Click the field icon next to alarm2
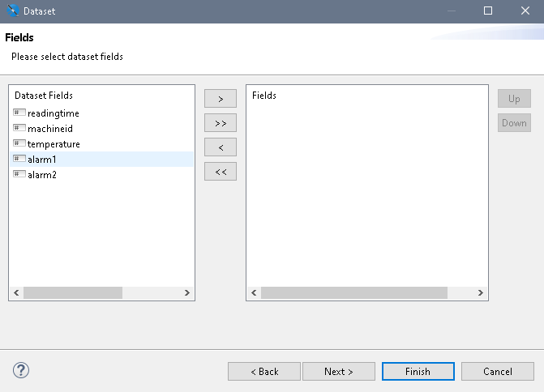This screenshot has height=392, width=544. (x=19, y=174)
